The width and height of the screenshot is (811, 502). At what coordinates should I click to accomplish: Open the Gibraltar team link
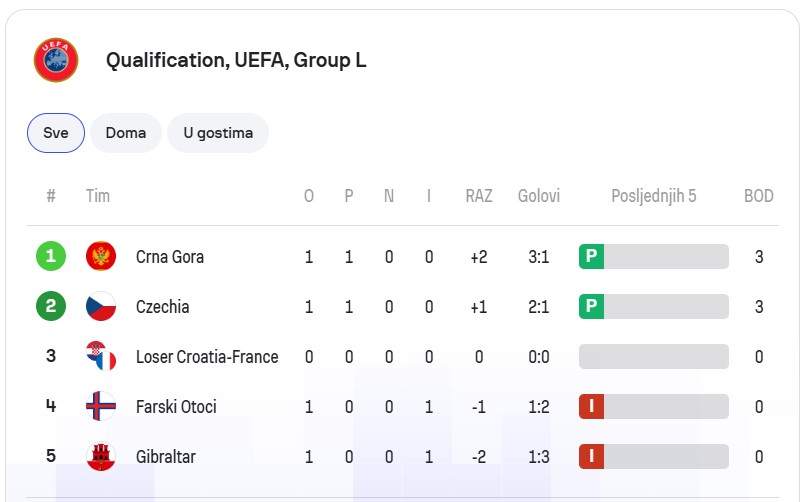point(166,457)
